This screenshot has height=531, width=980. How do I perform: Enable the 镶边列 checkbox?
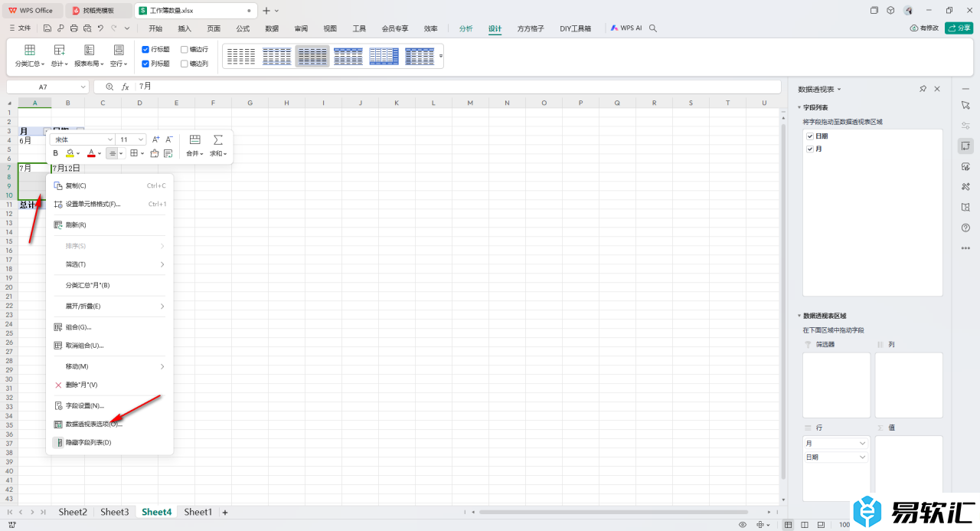[x=185, y=64]
